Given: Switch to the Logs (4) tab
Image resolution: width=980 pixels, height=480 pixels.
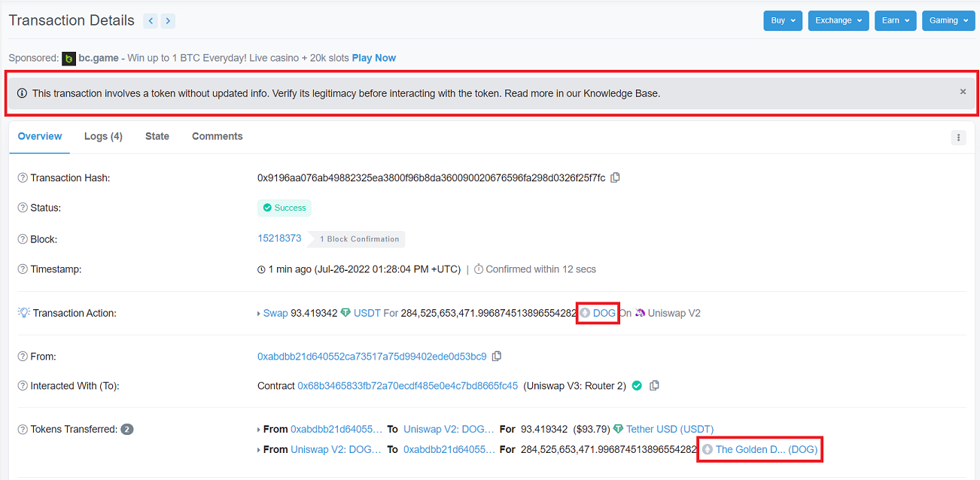Looking at the screenshot, I should [103, 137].
